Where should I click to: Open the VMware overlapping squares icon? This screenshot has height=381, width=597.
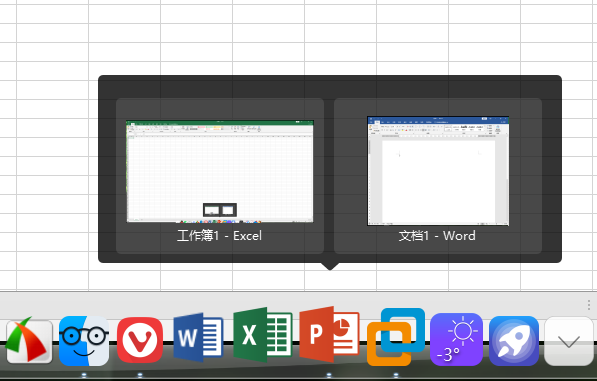[x=396, y=337]
